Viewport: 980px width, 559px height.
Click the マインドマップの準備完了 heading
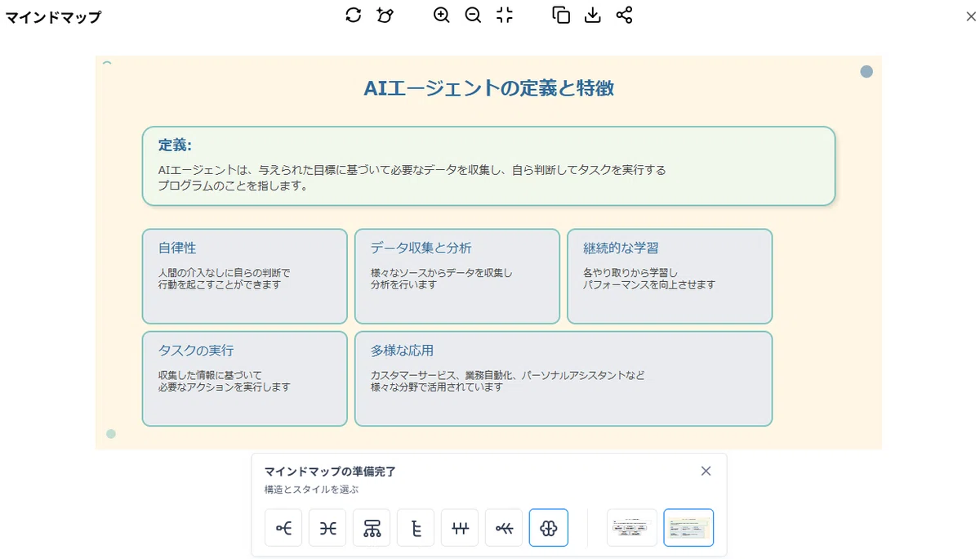pyautogui.click(x=330, y=472)
